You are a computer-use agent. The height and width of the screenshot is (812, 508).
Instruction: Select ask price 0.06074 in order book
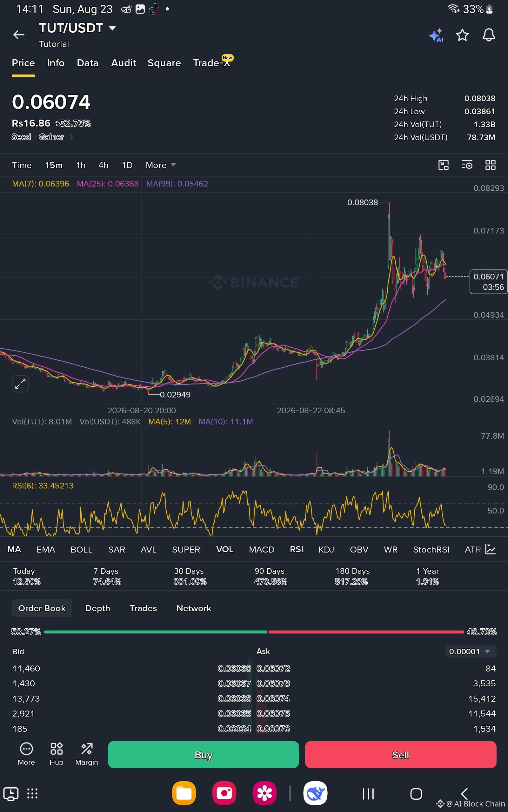pos(273,698)
